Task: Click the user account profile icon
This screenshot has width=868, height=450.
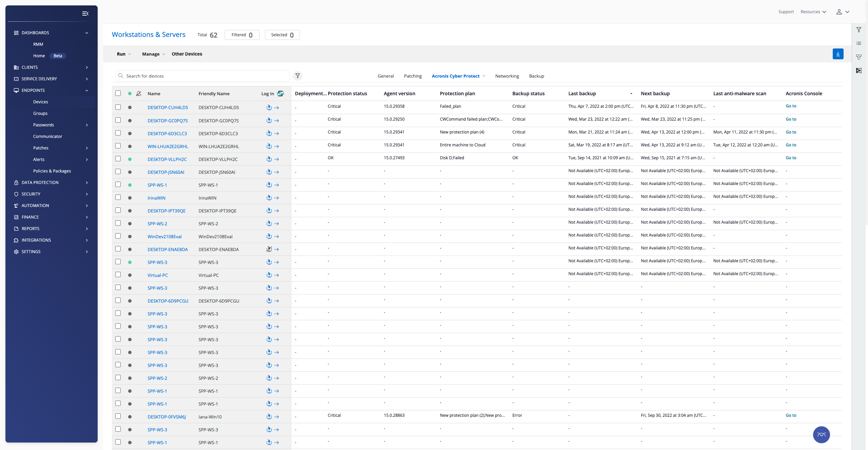Action: pyautogui.click(x=839, y=12)
